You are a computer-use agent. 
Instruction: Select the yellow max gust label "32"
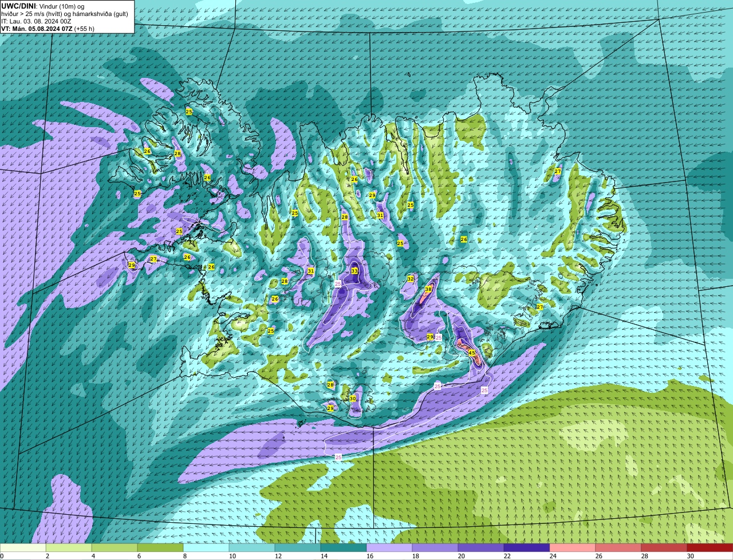(x=411, y=279)
